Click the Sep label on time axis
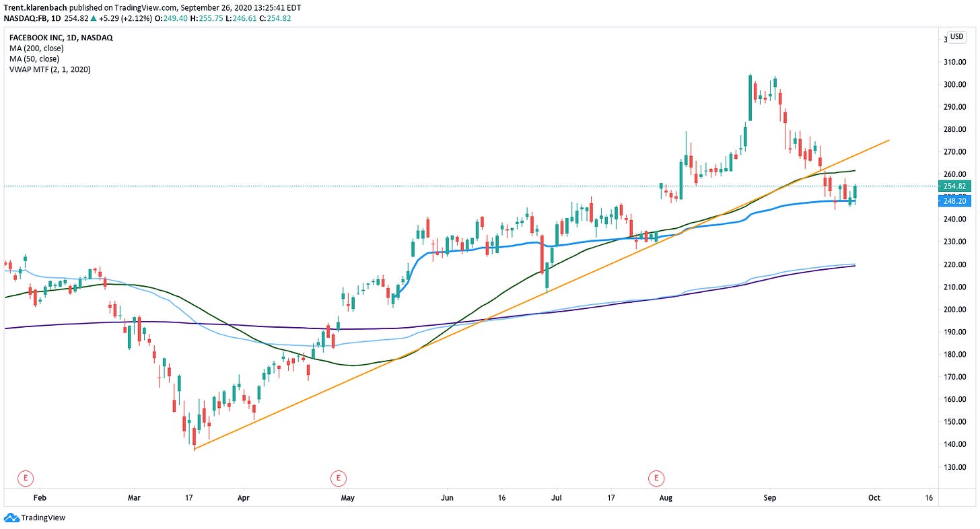The height and width of the screenshot is (529, 980). [x=771, y=498]
